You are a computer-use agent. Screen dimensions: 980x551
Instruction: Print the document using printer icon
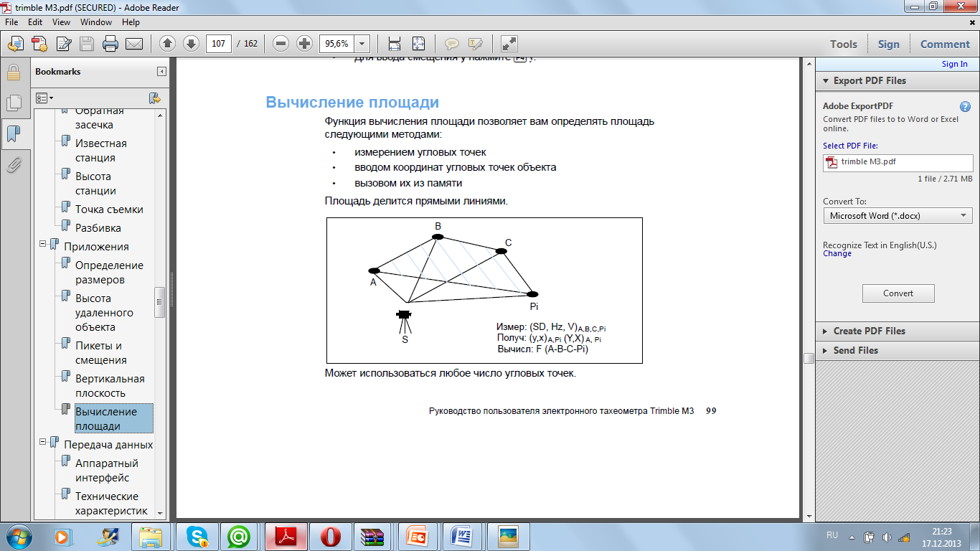point(110,44)
